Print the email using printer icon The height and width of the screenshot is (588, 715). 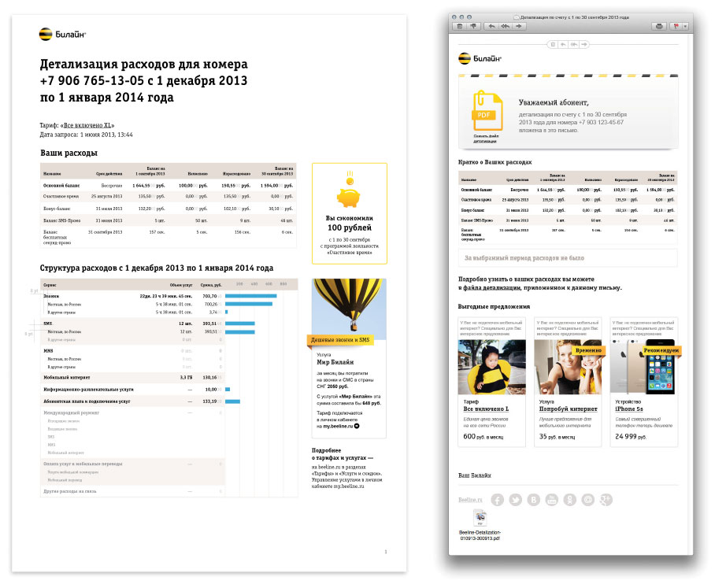point(658,26)
